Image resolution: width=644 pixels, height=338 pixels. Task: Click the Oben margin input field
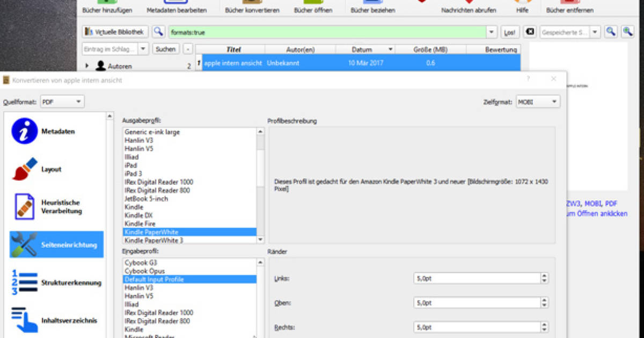(476, 303)
